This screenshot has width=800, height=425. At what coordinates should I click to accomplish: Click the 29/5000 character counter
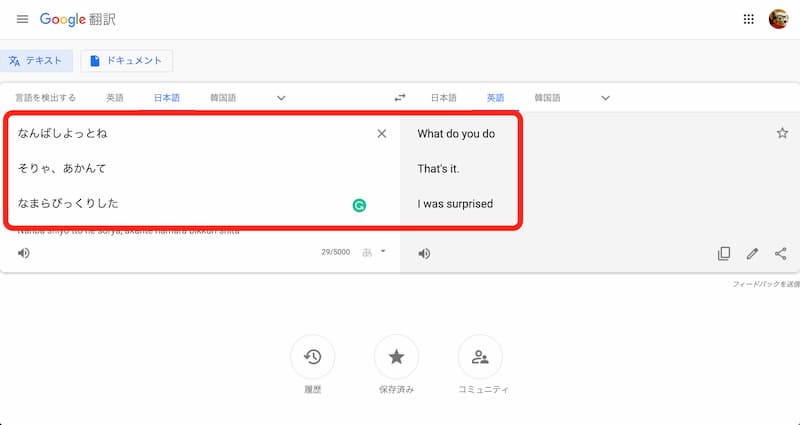click(336, 252)
